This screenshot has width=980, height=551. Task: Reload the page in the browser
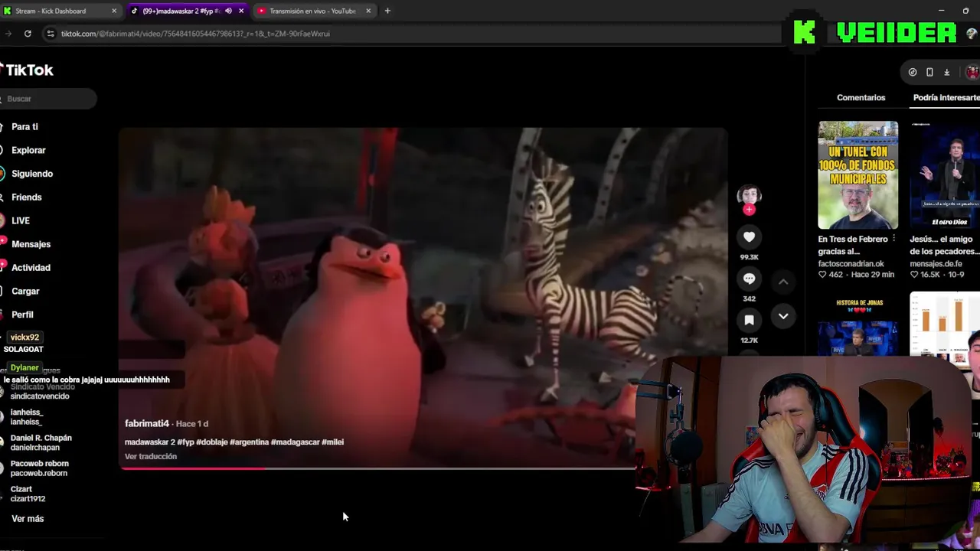tap(28, 34)
